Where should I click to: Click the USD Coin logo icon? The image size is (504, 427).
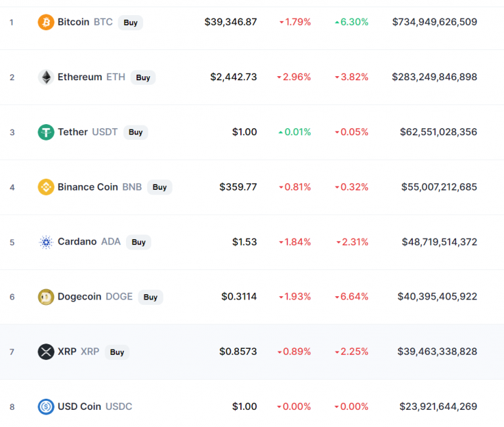[x=46, y=407]
